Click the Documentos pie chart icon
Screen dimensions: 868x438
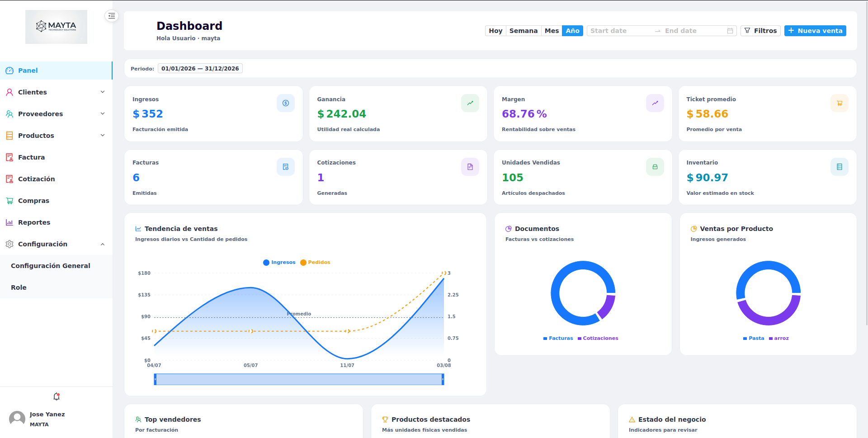[509, 229]
